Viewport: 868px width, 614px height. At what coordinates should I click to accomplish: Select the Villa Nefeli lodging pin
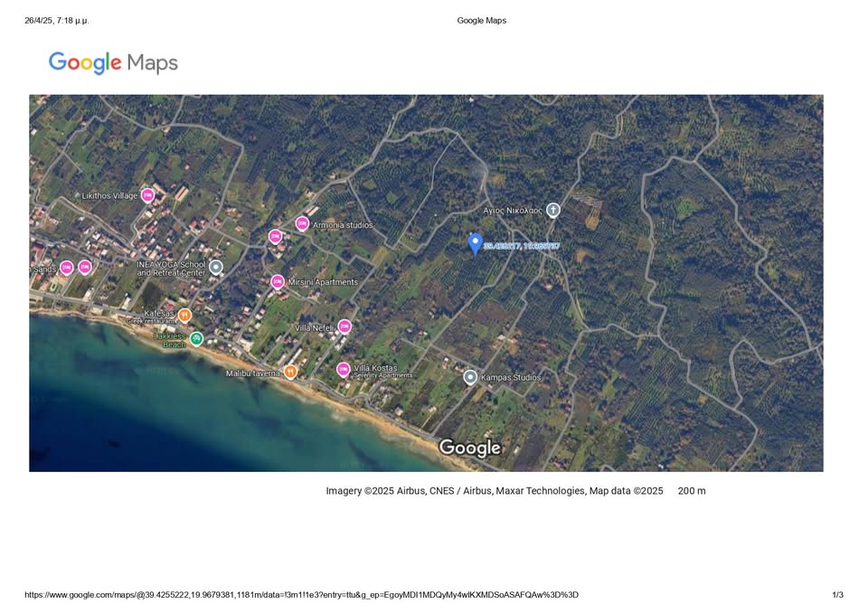344,326
